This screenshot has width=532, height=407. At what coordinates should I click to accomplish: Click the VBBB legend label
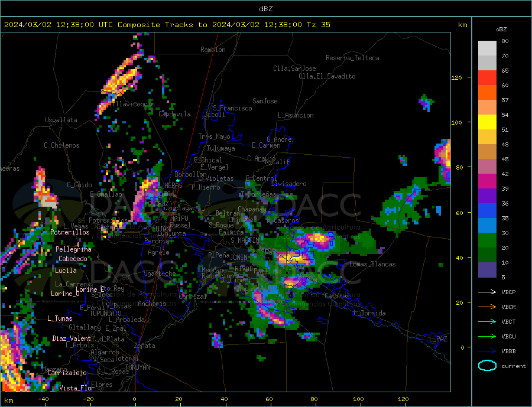point(508,351)
